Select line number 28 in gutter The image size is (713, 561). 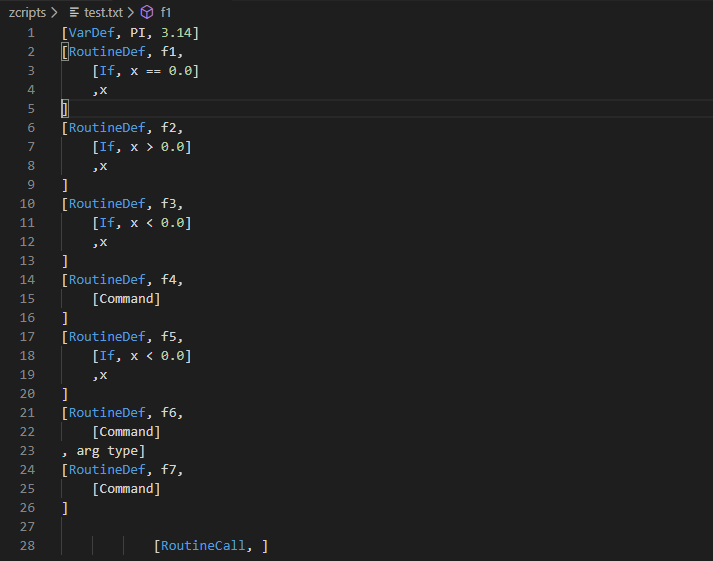click(x=27, y=546)
